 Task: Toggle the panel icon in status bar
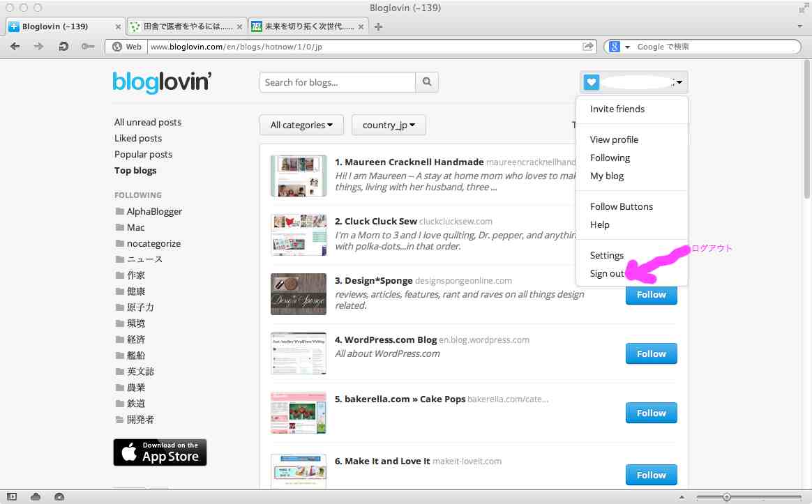(x=12, y=496)
